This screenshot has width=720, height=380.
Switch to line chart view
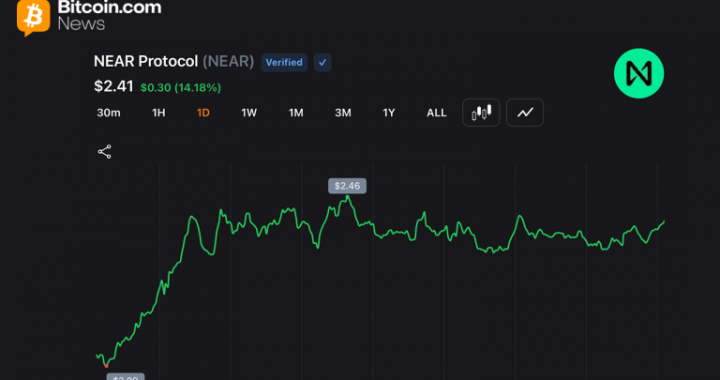click(525, 112)
